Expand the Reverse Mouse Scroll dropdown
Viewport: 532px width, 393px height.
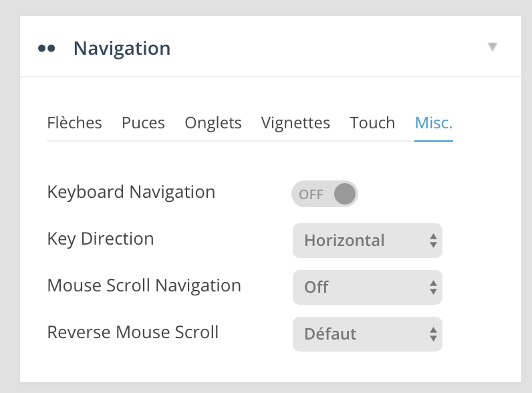coord(367,334)
